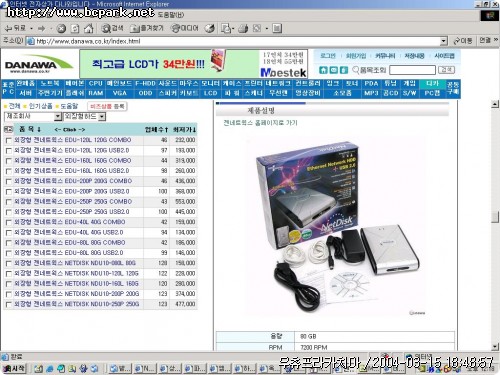This screenshot has height=375, width=500.
Task: Click the Stop loading icon in toolbar
Action: click(61, 29)
